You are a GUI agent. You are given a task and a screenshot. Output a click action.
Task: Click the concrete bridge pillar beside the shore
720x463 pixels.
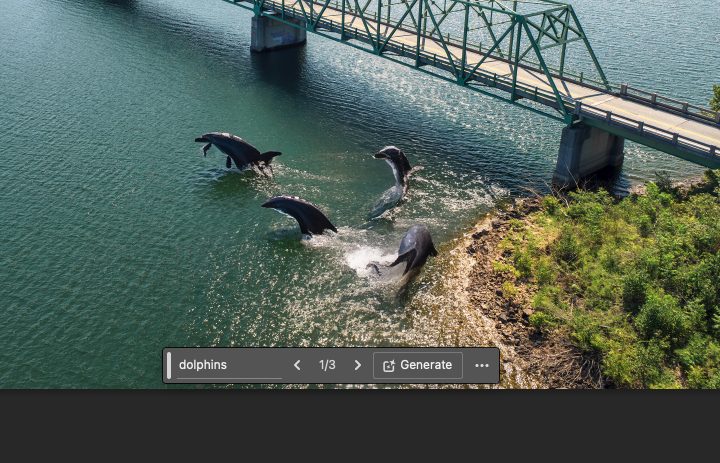(x=587, y=154)
